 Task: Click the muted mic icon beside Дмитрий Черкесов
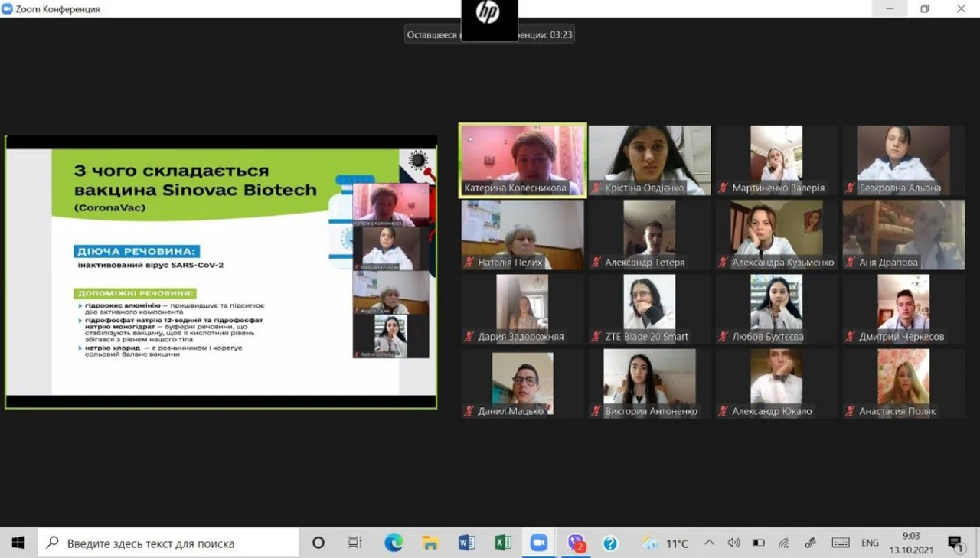tap(850, 336)
